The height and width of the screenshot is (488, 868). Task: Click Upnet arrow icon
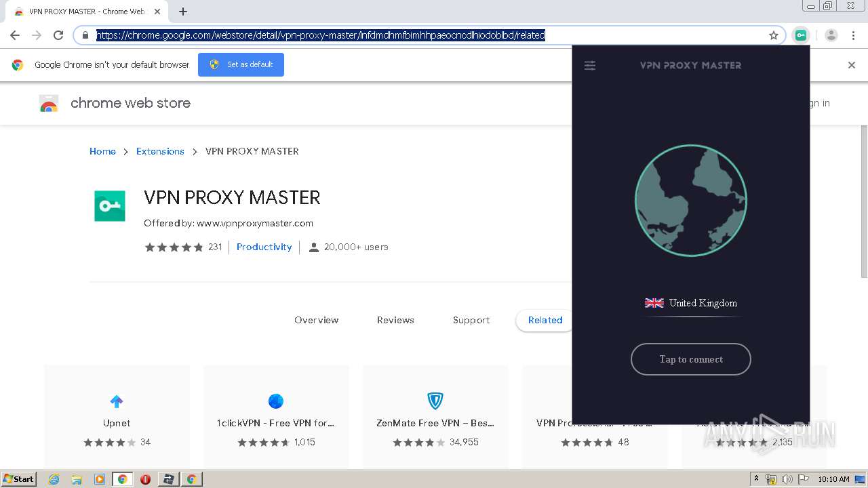[x=117, y=401]
